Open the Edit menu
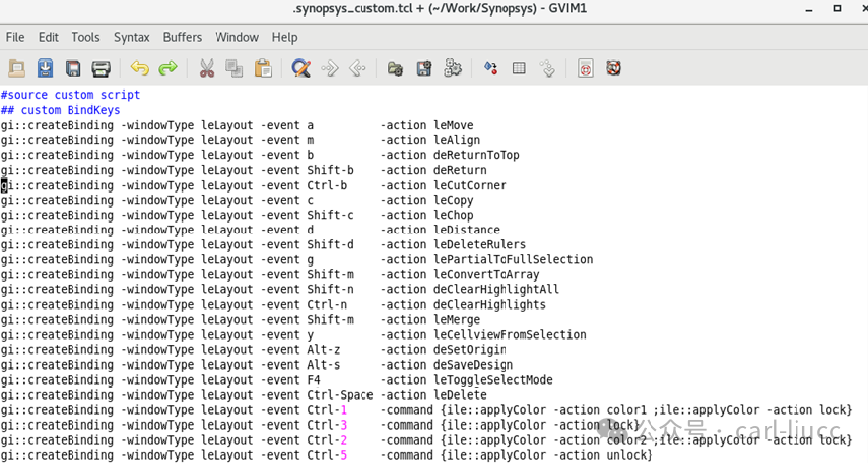The height and width of the screenshot is (465, 868). coord(48,37)
